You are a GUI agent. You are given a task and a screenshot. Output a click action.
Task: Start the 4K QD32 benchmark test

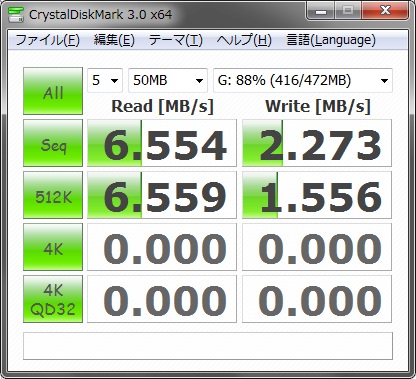(x=53, y=299)
